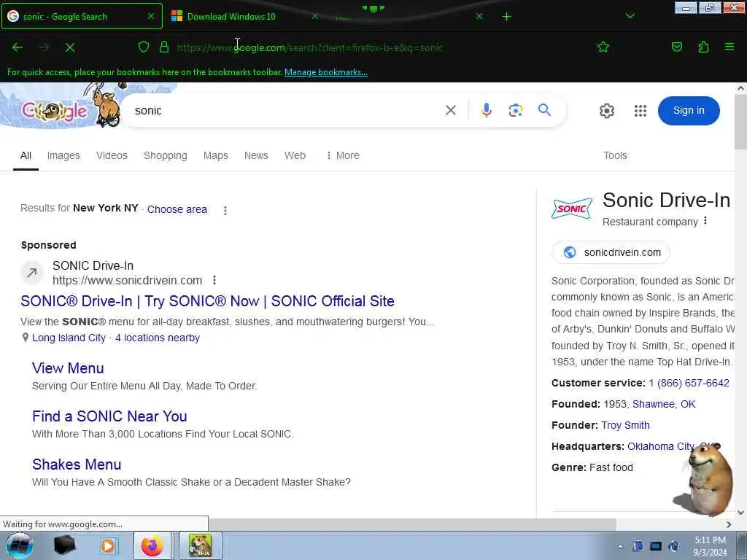Call customer service number 1 (866) 657-6642
Image resolution: width=747 pixels, height=560 pixels.
pyautogui.click(x=689, y=383)
